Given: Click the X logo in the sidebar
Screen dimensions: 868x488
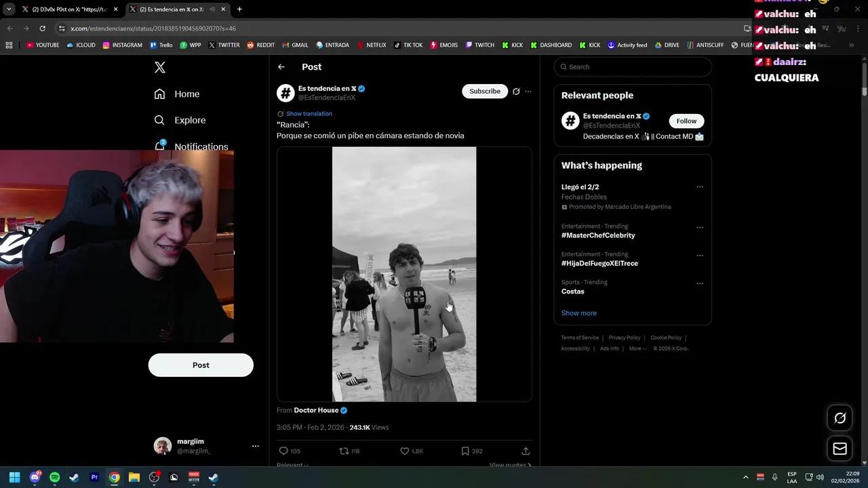Looking at the screenshot, I should pyautogui.click(x=160, y=67).
